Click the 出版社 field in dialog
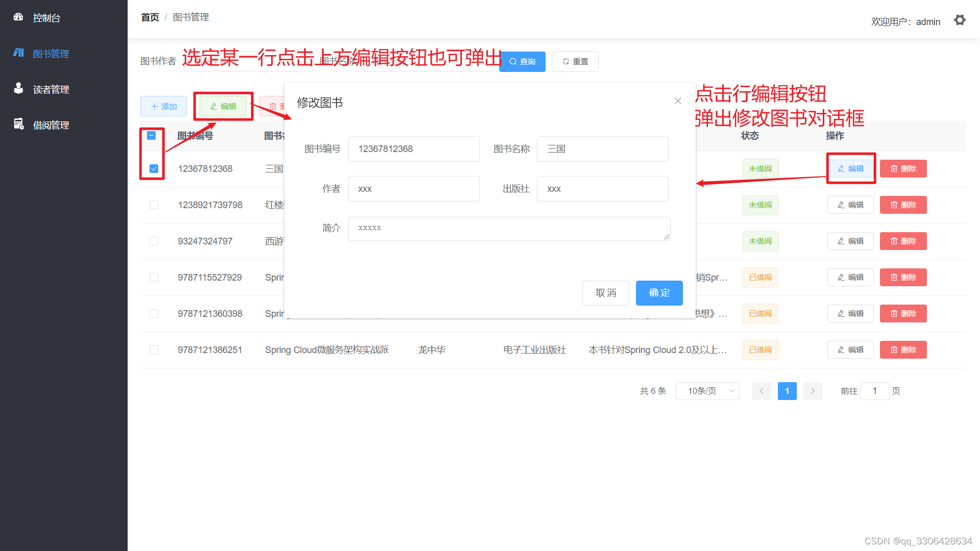This screenshot has height=551, width=980. 603,189
